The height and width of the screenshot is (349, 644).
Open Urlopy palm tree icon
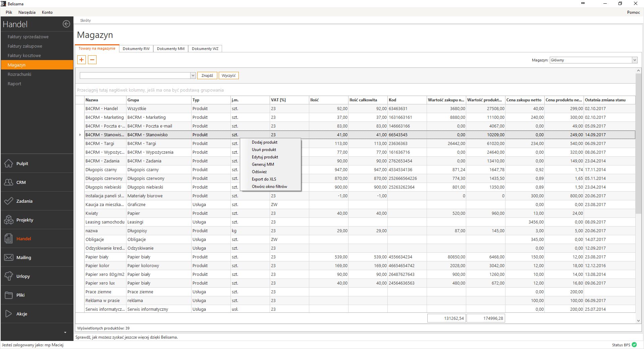(x=9, y=276)
